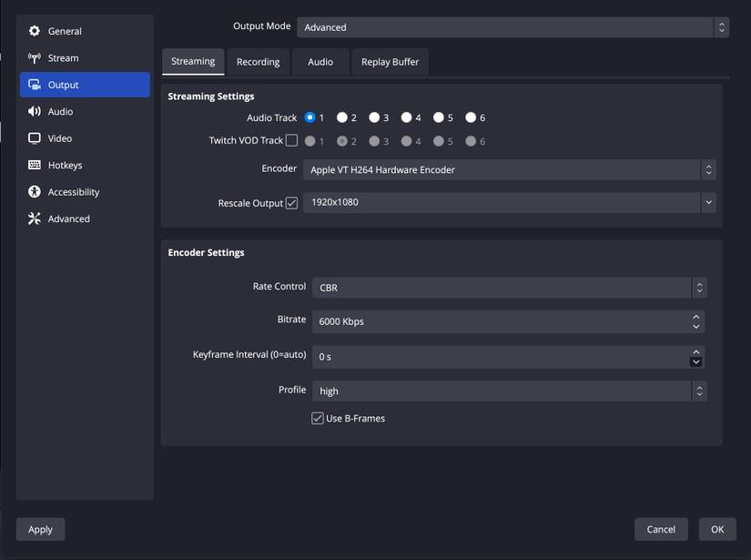Click the Accessibility settings icon

tap(33, 191)
